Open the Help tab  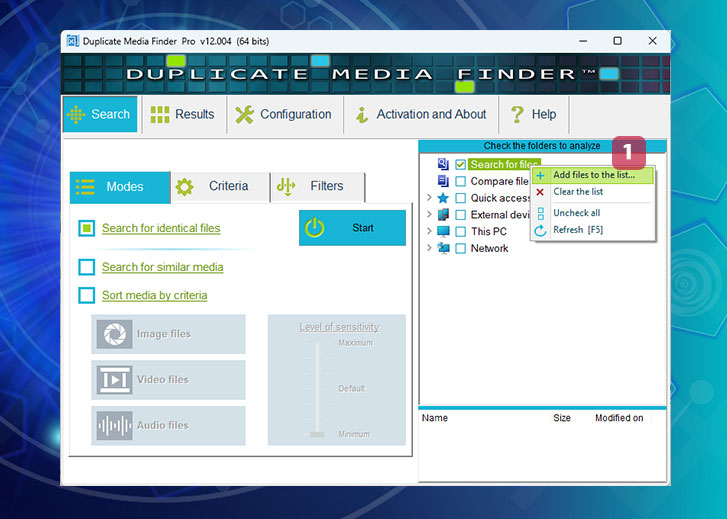[x=534, y=115]
